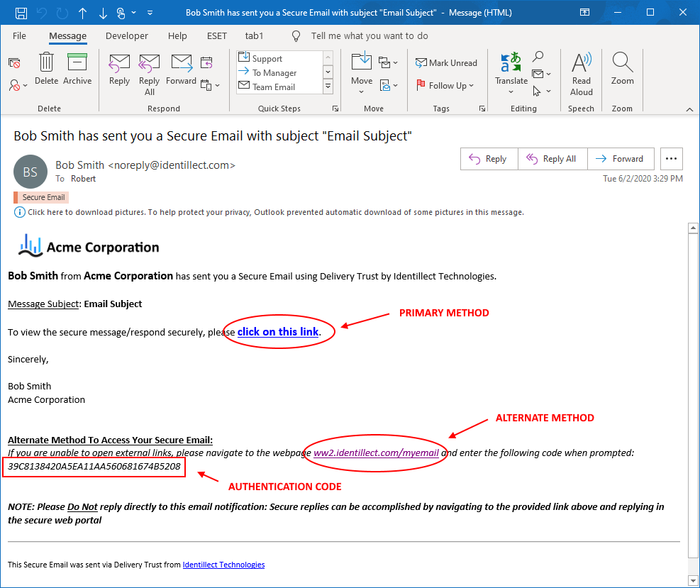This screenshot has width=700, height=588.
Task: Open Customize Quick Access Toolbar dropdown
Action: (150, 13)
